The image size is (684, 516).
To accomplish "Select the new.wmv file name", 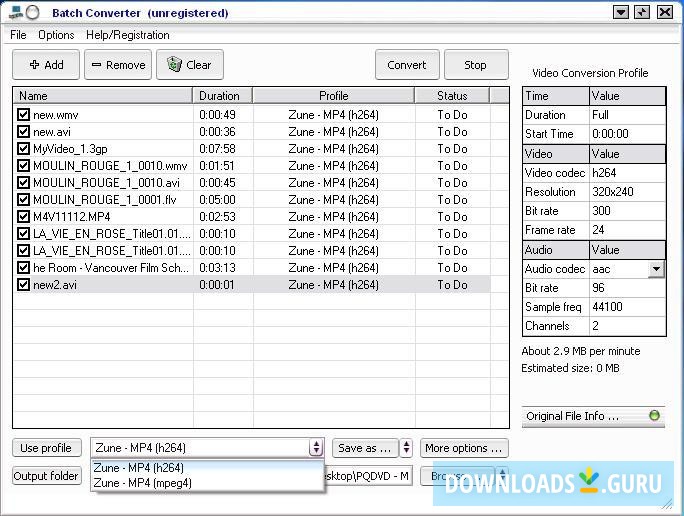I will coord(56,115).
